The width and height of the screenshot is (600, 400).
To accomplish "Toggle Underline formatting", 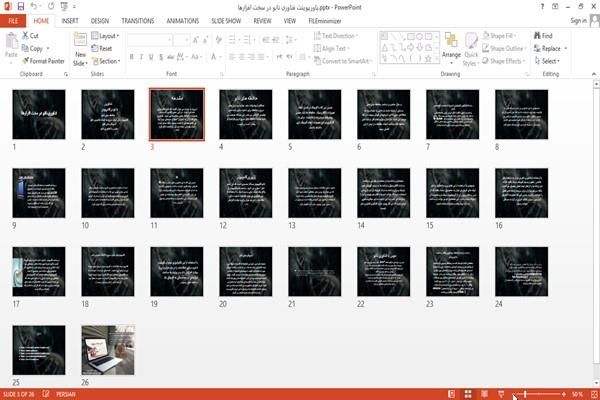I will (151, 57).
